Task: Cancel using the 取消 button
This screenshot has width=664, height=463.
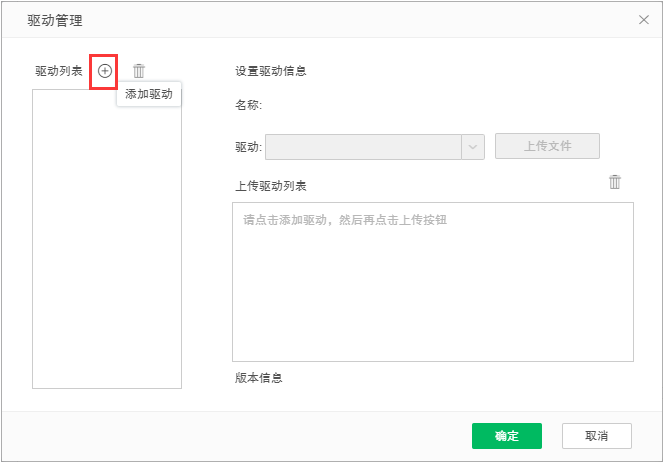Action: [596, 436]
